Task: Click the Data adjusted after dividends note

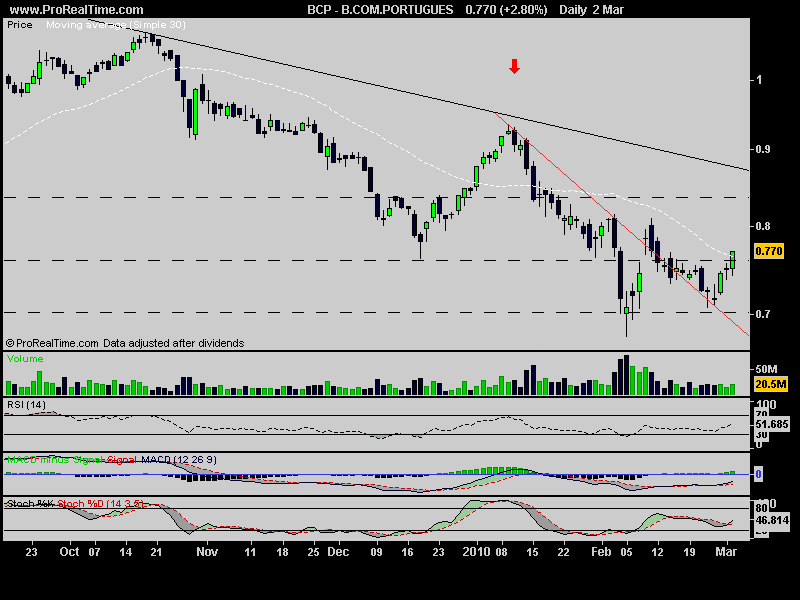Action: click(x=173, y=343)
